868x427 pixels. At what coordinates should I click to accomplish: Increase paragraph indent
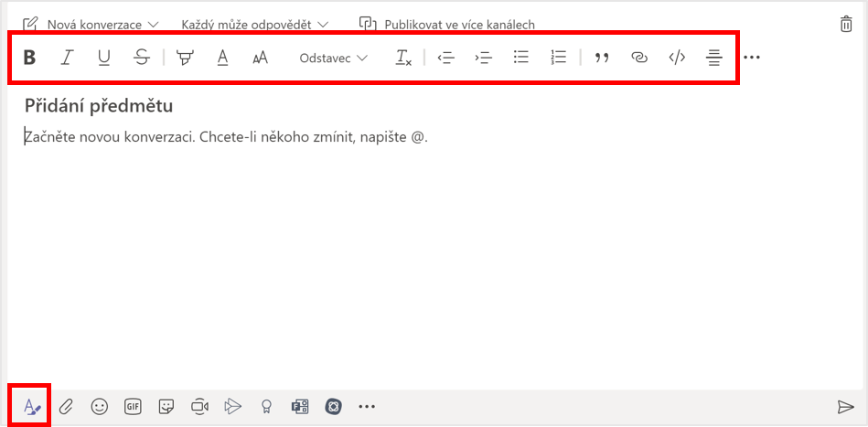tap(484, 58)
